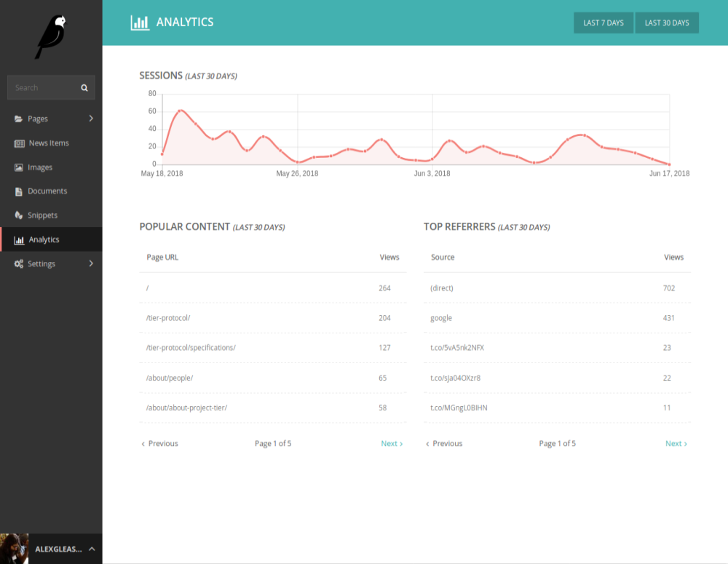
Task: Open the Pages section in the sidebar
Action: click(x=36, y=118)
